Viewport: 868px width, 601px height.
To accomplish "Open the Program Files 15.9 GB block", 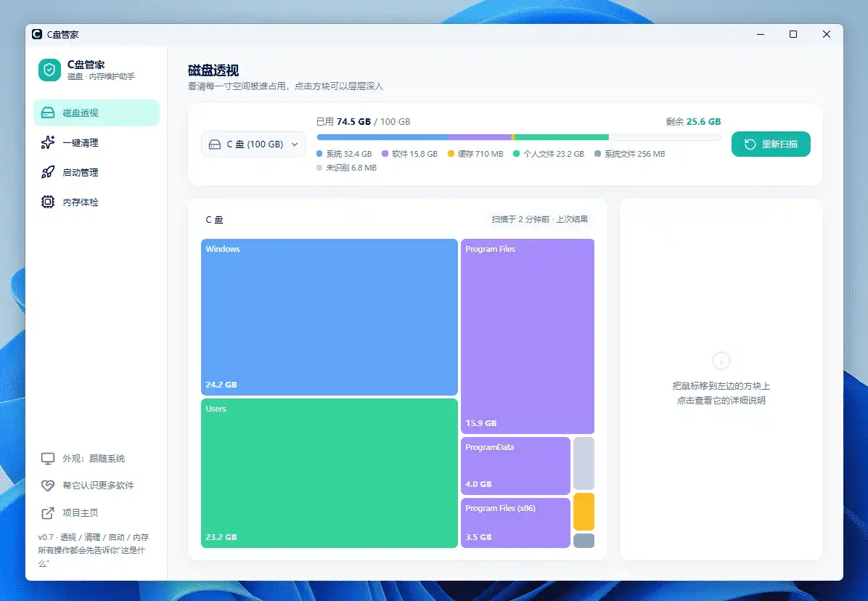I will pyautogui.click(x=528, y=337).
